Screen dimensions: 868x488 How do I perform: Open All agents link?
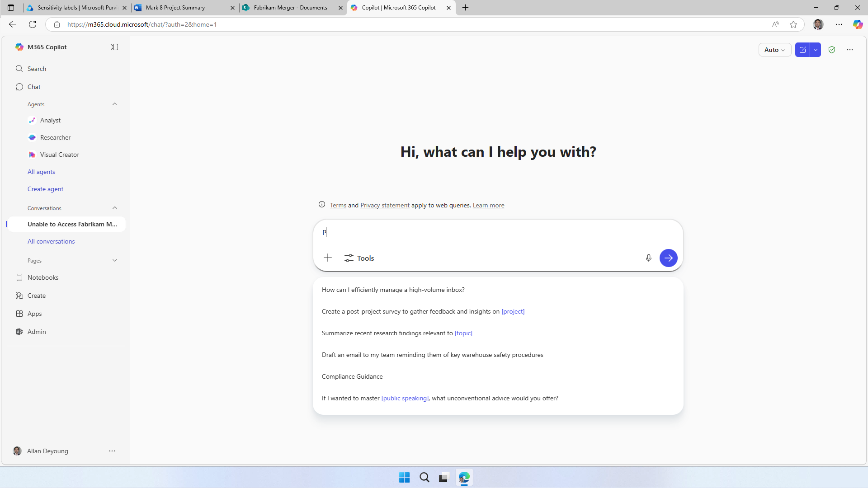coord(41,172)
